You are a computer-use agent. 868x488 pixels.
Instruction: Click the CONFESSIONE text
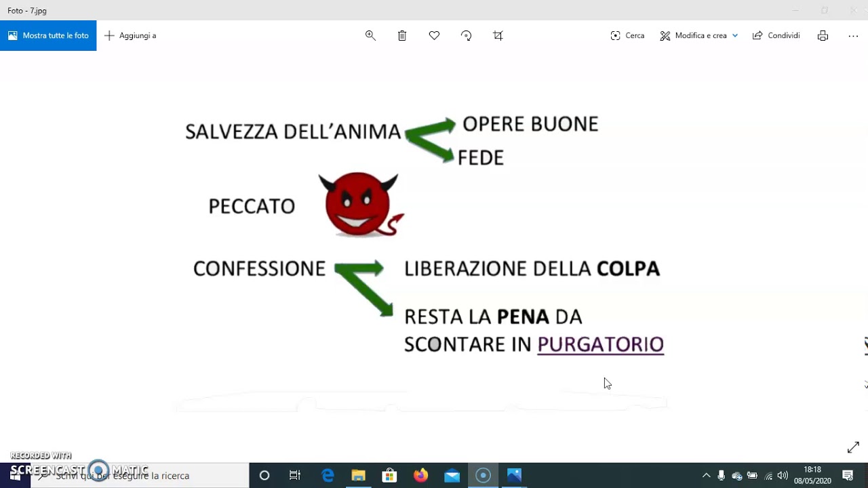[259, 268]
